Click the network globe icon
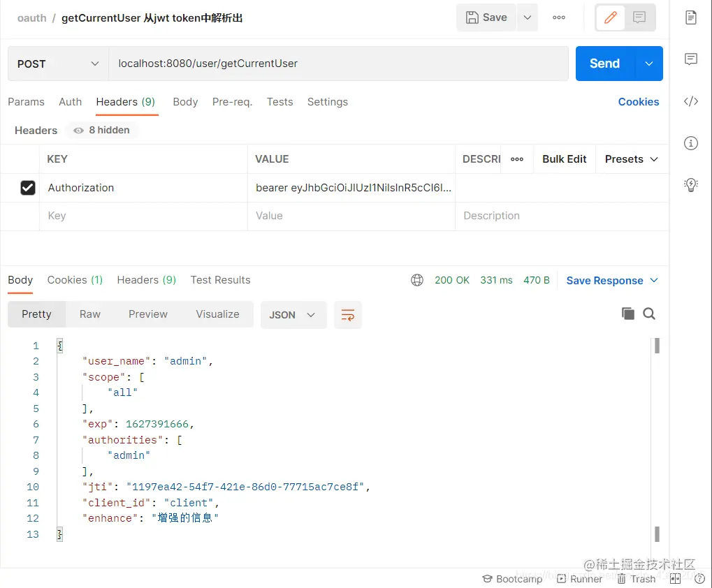The image size is (712, 588). click(417, 281)
